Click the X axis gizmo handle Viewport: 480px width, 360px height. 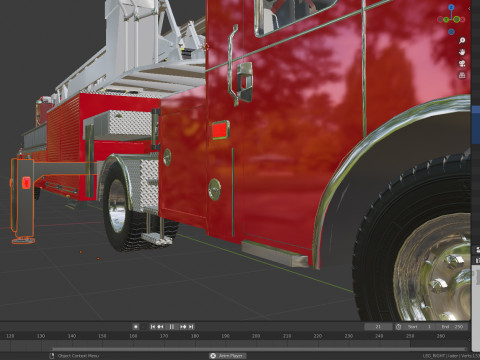(x=463, y=20)
